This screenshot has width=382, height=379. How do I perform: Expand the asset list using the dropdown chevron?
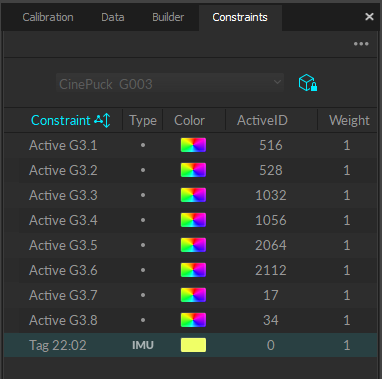click(277, 82)
